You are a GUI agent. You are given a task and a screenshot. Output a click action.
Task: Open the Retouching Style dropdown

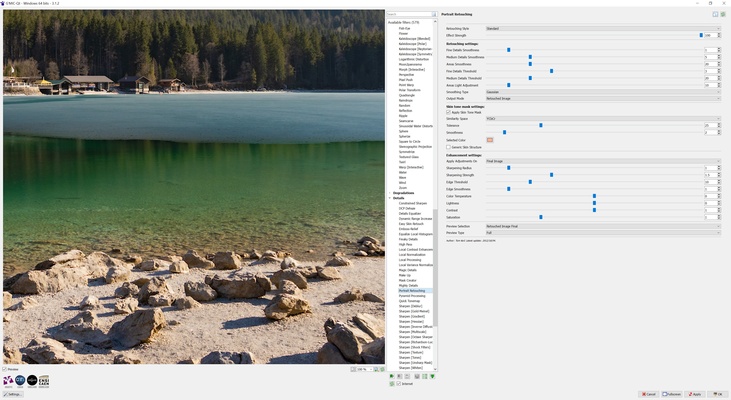pos(603,28)
